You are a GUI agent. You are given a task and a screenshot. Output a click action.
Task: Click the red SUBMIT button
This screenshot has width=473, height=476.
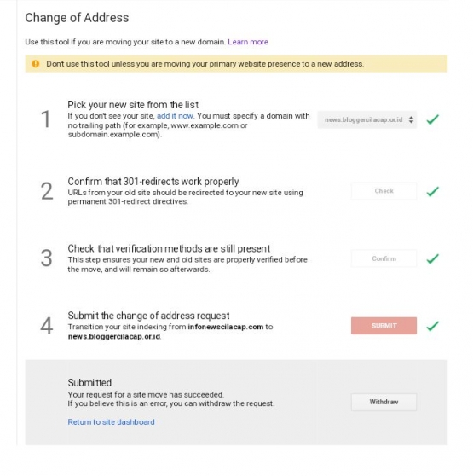(384, 326)
